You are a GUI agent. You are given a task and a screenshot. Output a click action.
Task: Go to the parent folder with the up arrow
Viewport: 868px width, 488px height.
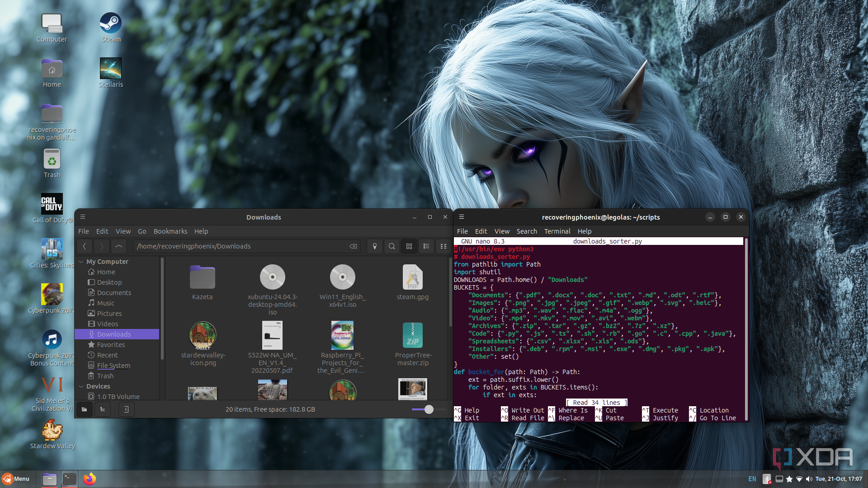tap(119, 246)
